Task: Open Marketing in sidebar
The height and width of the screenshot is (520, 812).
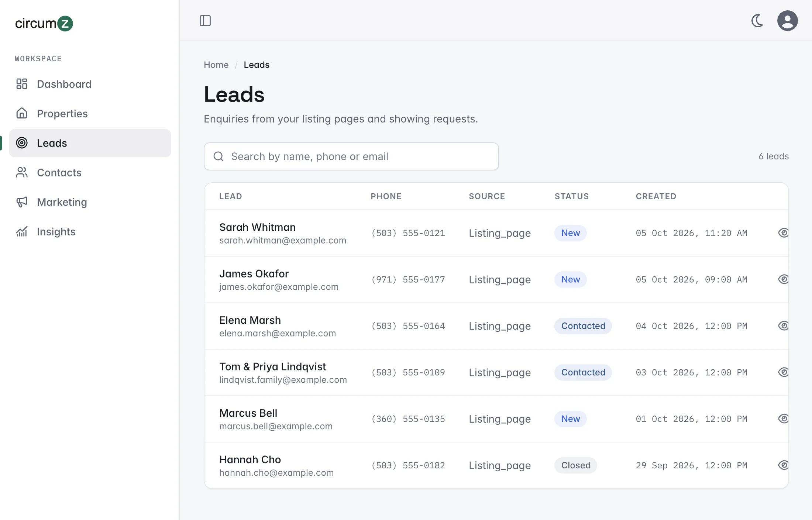Action: (x=90, y=202)
